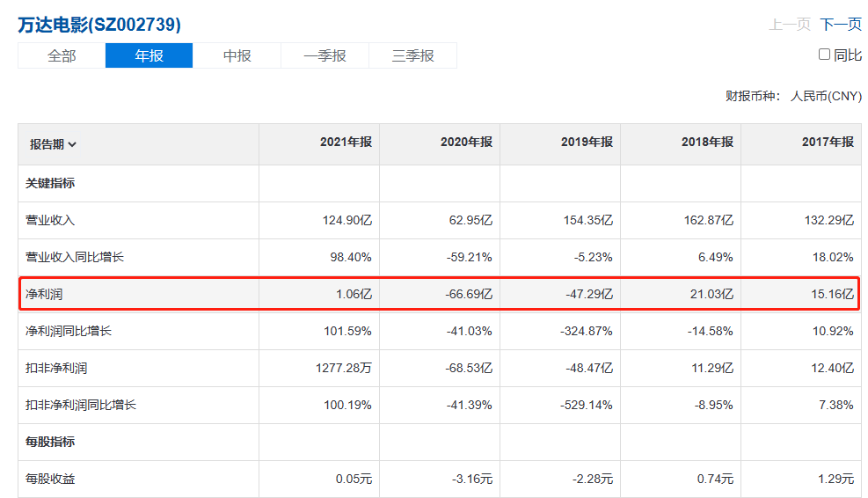Click the 2021年报 column header
Screen dimensions: 868x498
346,143
